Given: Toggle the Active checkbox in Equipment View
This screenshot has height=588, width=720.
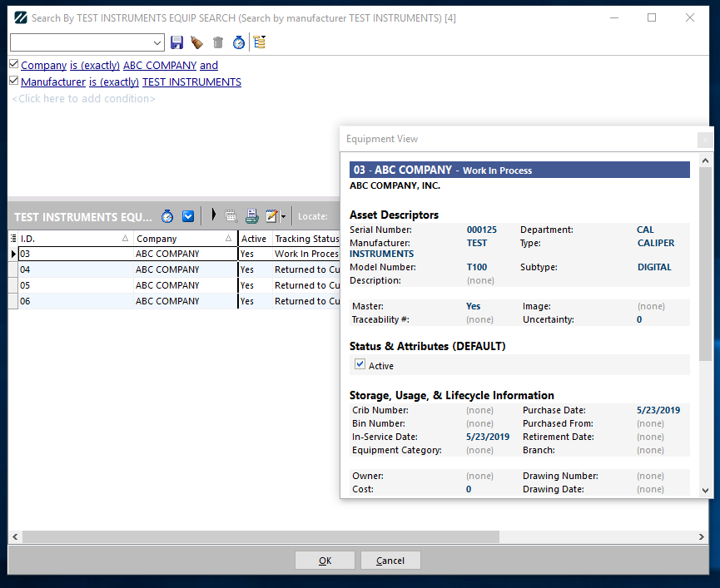Looking at the screenshot, I should tap(360, 365).
